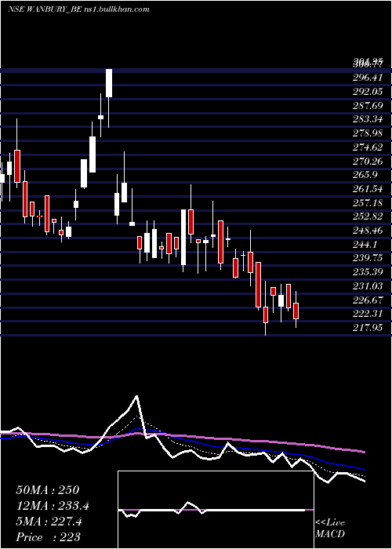The height and width of the screenshot is (549, 392).
Task: Select the 278.98 price axis value
Action: 367,133
